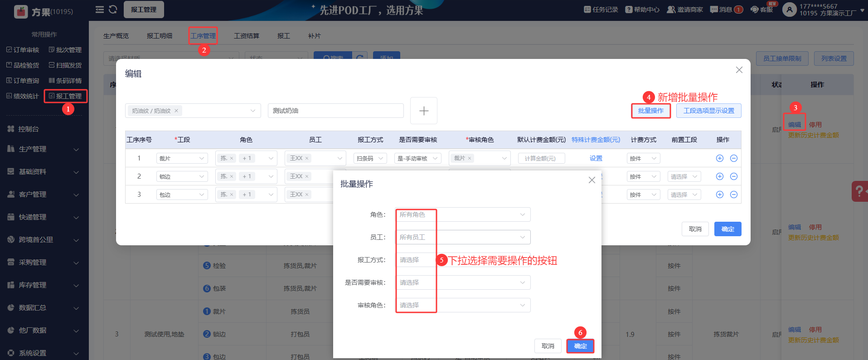Image resolution: width=868 pixels, height=360 pixels.
Task: Open 按件 计费方式 dropdown in 裁片 row
Action: [x=644, y=158]
